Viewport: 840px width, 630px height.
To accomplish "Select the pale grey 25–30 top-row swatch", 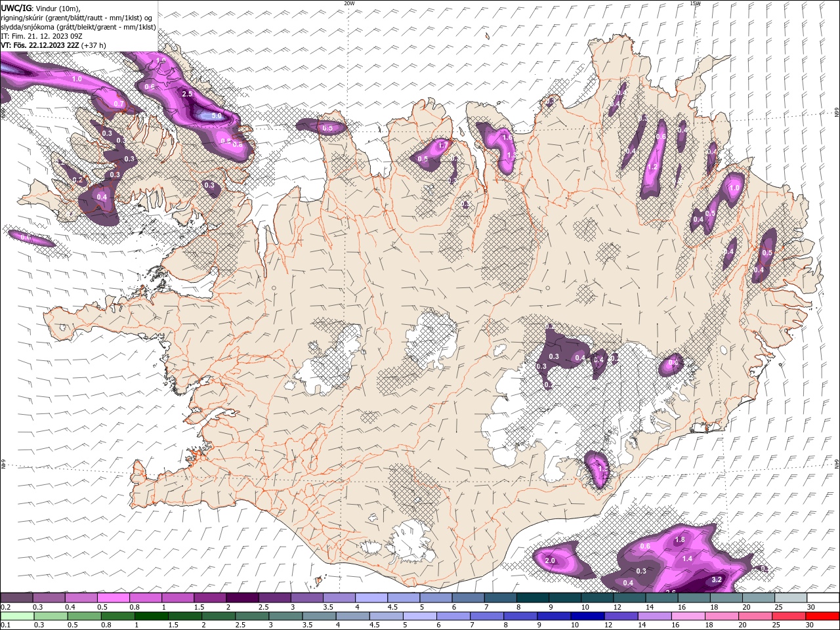I will [791, 598].
